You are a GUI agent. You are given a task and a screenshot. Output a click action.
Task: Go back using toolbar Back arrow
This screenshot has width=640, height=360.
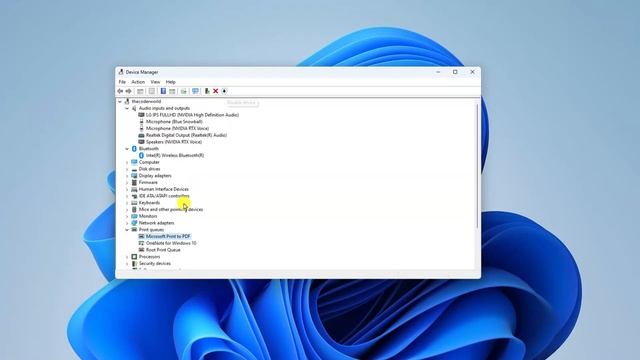tap(120, 91)
